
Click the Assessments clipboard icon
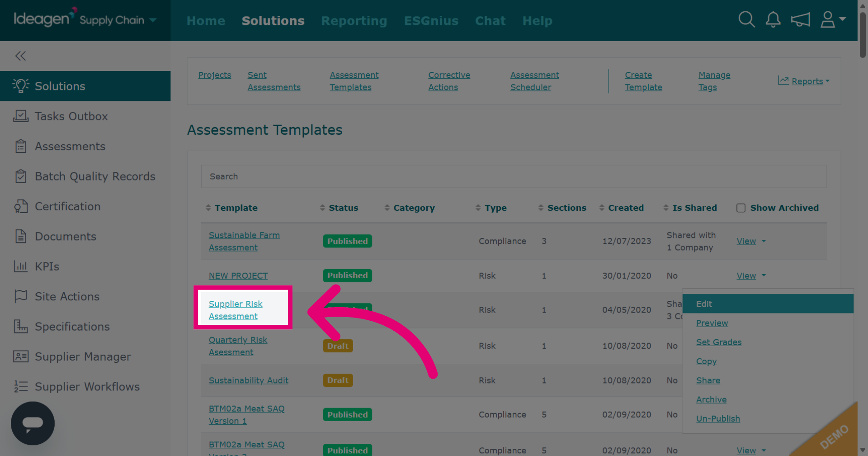point(21,146)
